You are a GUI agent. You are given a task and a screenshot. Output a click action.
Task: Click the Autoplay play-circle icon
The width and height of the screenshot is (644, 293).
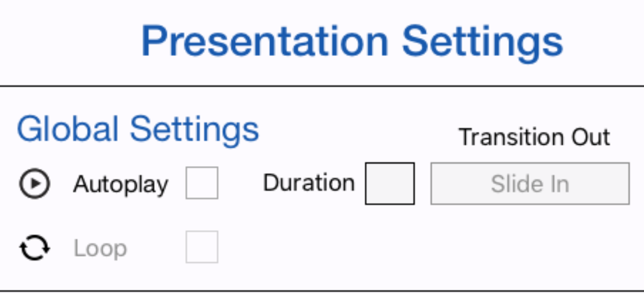tap(35, 184)
